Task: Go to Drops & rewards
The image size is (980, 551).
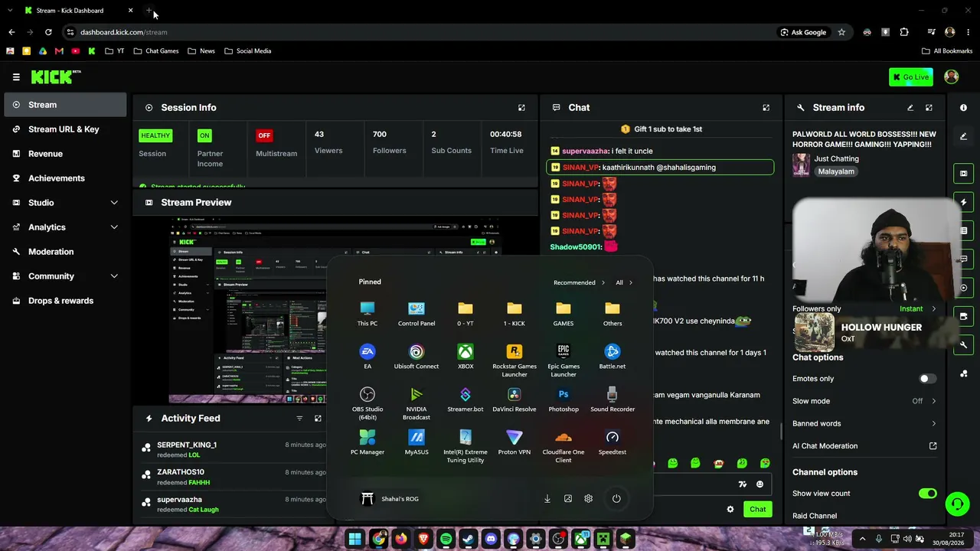Action: 65,301
